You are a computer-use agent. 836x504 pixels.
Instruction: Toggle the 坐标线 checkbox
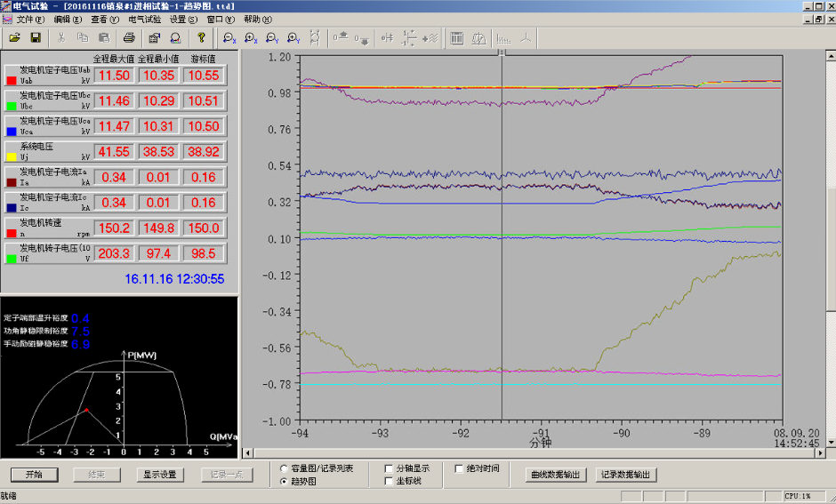(390, 481)
